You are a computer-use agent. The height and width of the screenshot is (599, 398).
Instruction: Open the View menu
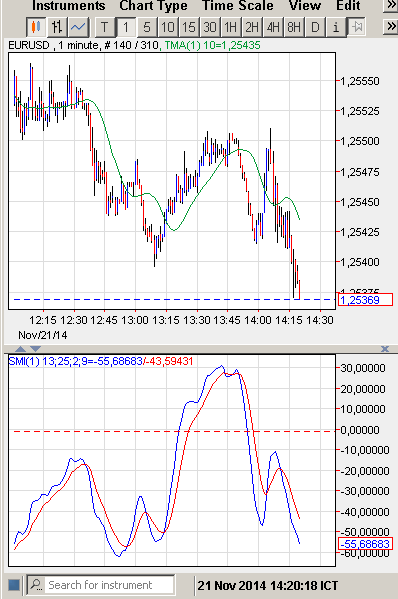304,6
